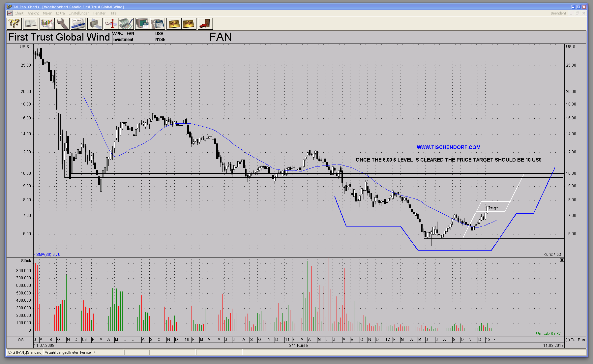Open the Fenster menu
This screenshot has width=593, height=364.
pos(99,13)
